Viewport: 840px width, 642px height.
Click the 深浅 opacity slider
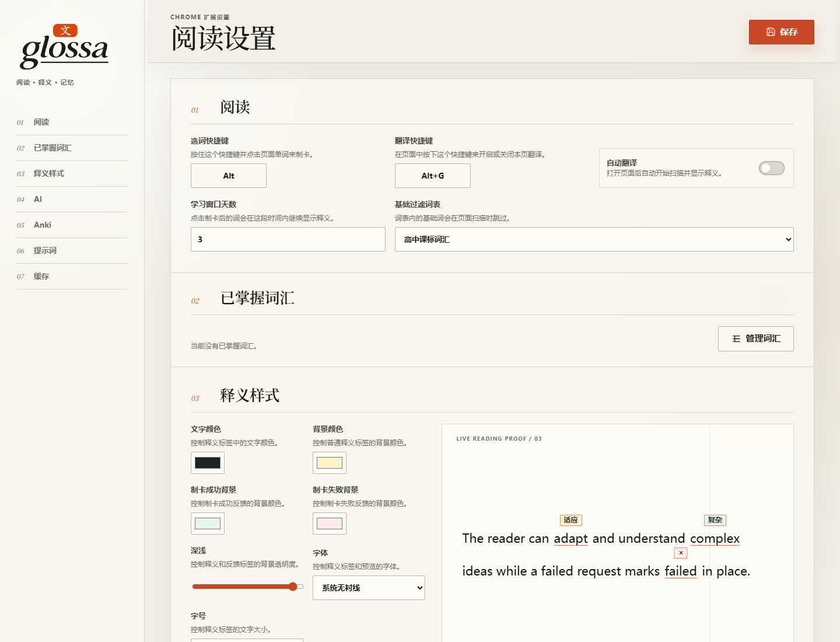(248, 587)
